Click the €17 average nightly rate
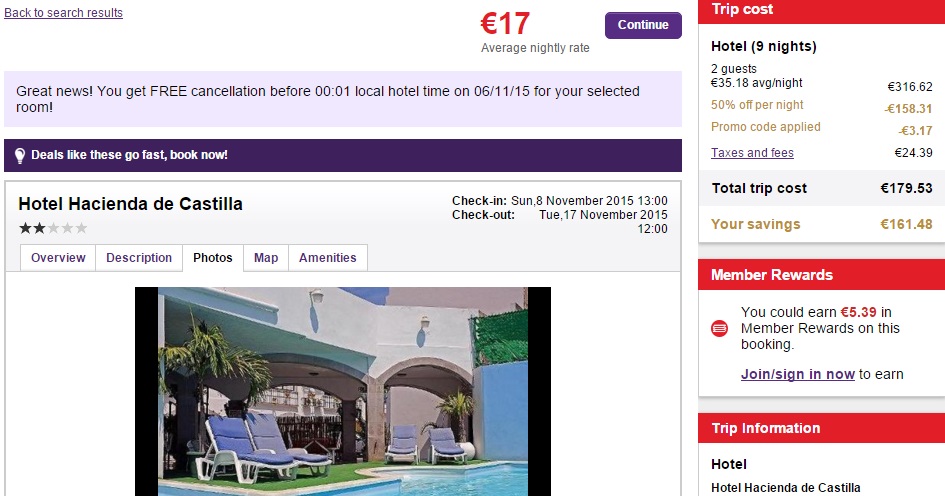 [505, 23]
